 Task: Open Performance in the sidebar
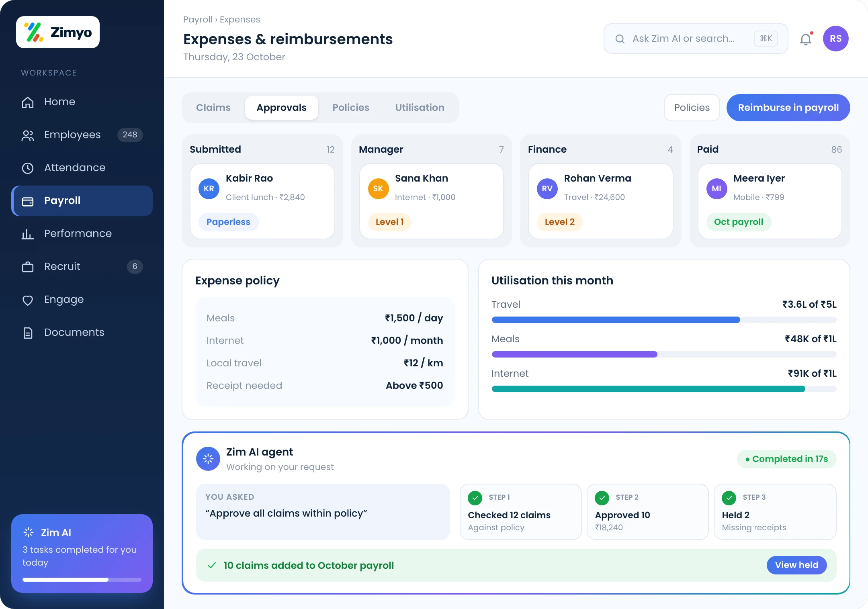tap(82, 234)
